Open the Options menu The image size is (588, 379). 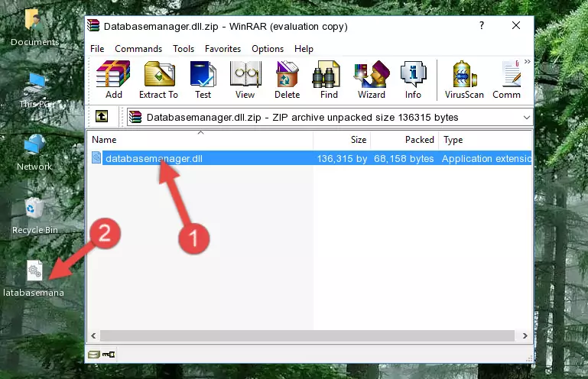[x=268, y=49]
